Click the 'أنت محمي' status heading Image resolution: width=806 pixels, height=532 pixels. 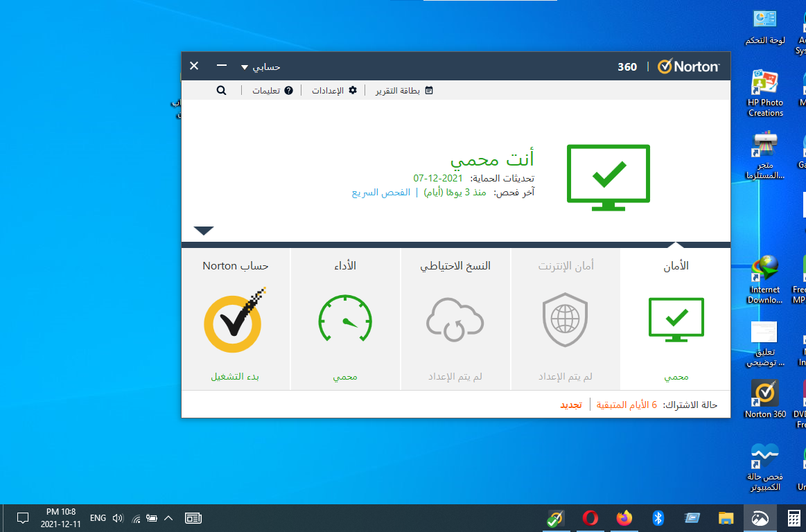point(493,159)
